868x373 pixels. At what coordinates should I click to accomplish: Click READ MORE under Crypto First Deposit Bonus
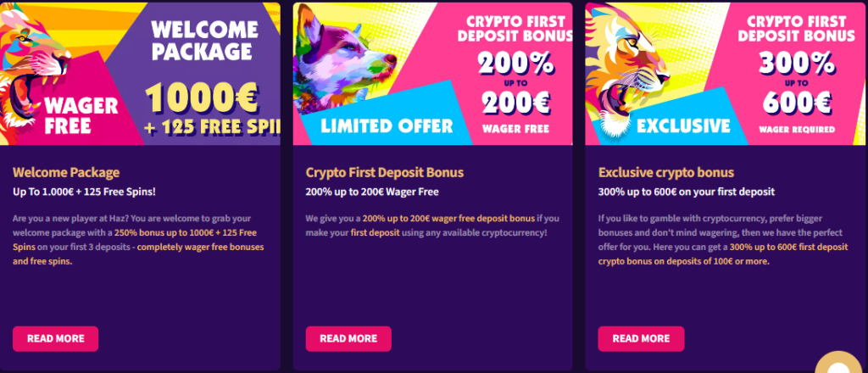[x=348, y=338]
